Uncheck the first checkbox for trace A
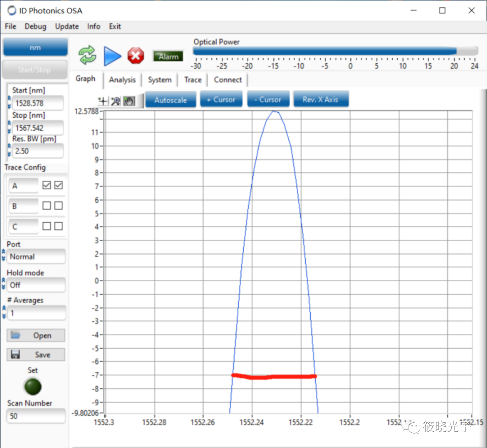This screenshot has height=448, width=487. (x=46, y=185)
